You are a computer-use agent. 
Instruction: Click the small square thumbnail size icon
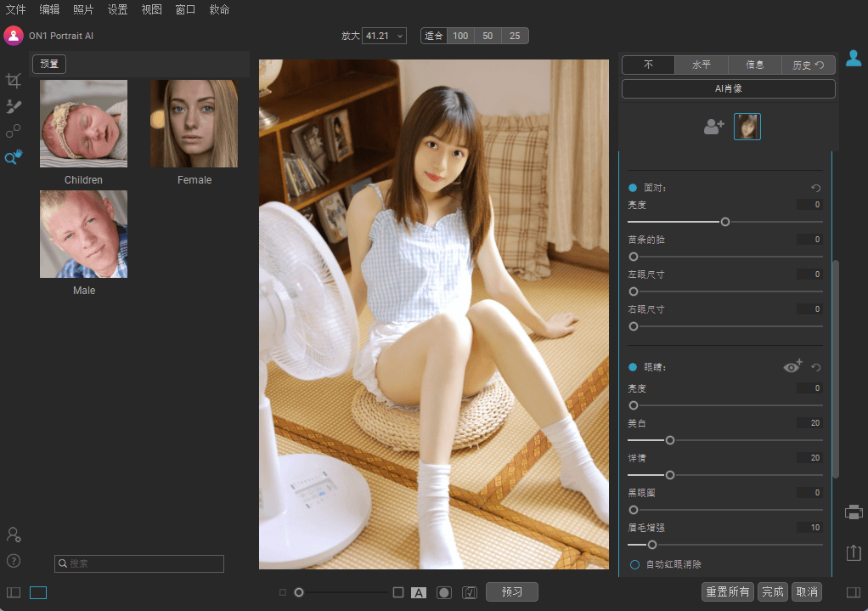[283, 592]
